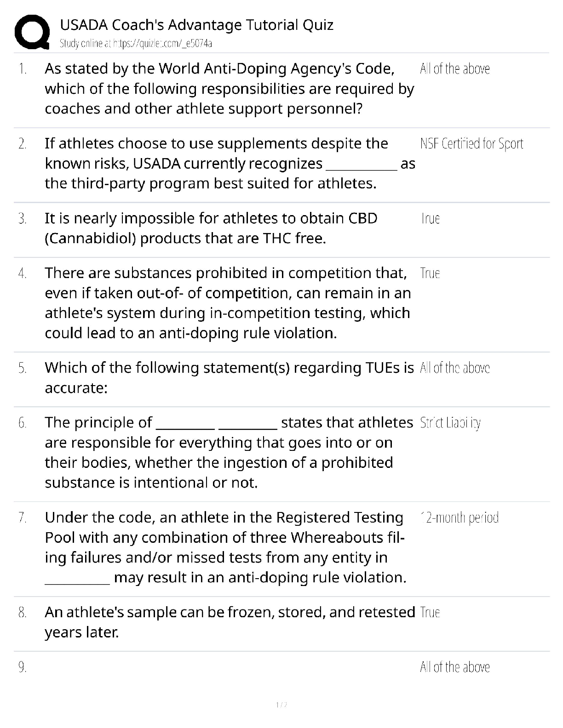
Task: Select the frozen sample retested question
Action: 230,622
